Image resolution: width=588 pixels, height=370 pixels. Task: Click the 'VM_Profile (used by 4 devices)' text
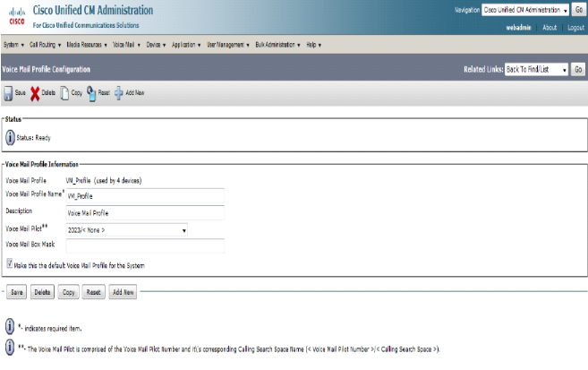(x=104, y=180)
